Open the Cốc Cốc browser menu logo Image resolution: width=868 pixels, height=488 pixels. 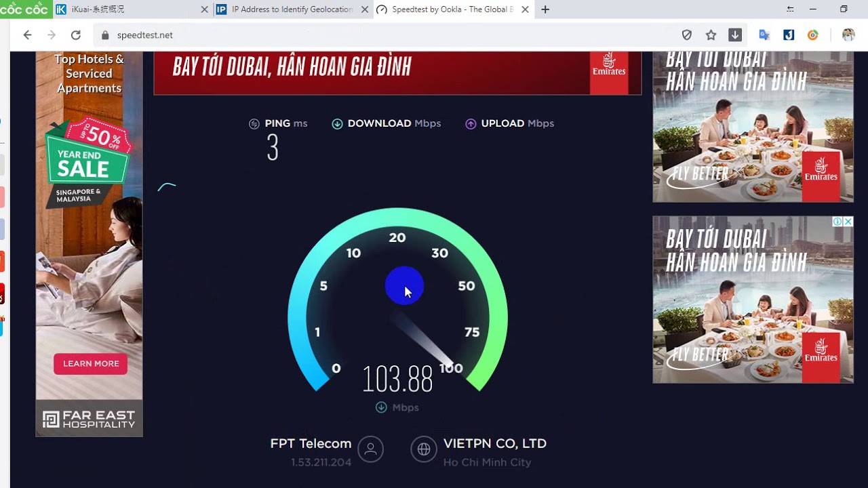point(25,9)
